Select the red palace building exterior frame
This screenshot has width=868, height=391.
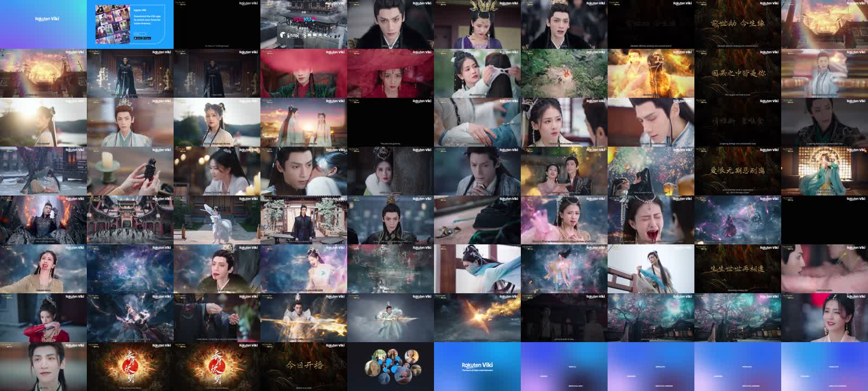click(130, 220)
